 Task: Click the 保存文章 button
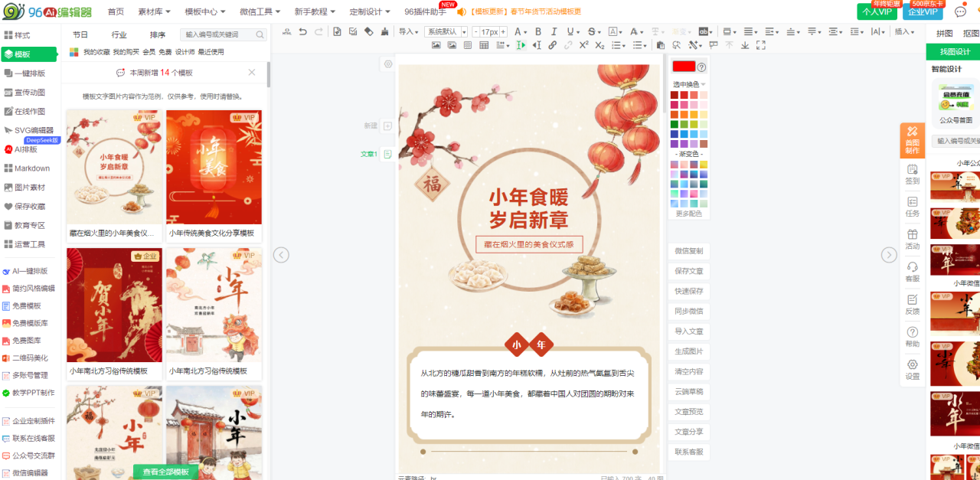click(688, 271)
